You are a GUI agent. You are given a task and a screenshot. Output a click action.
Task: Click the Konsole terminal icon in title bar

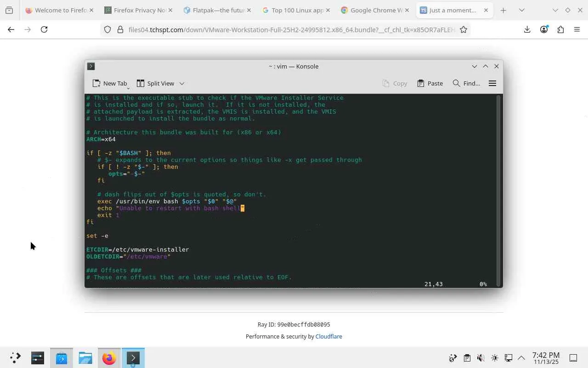[91, 66]
